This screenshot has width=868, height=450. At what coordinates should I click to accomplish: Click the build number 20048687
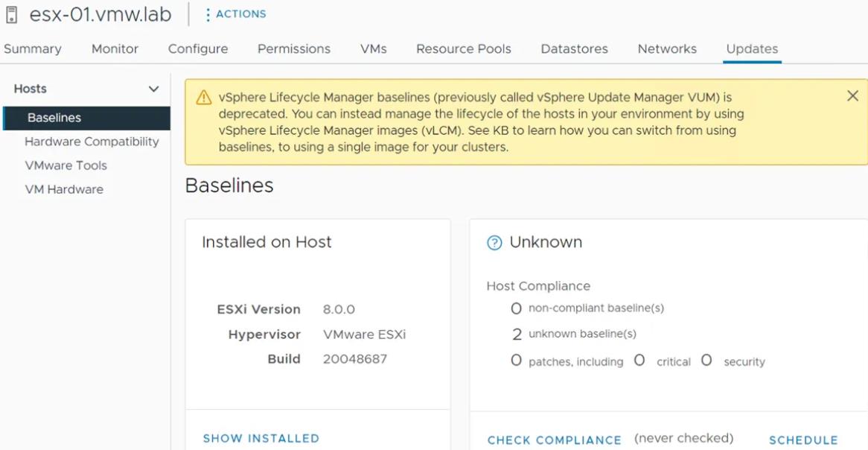[x=355, y=359]
